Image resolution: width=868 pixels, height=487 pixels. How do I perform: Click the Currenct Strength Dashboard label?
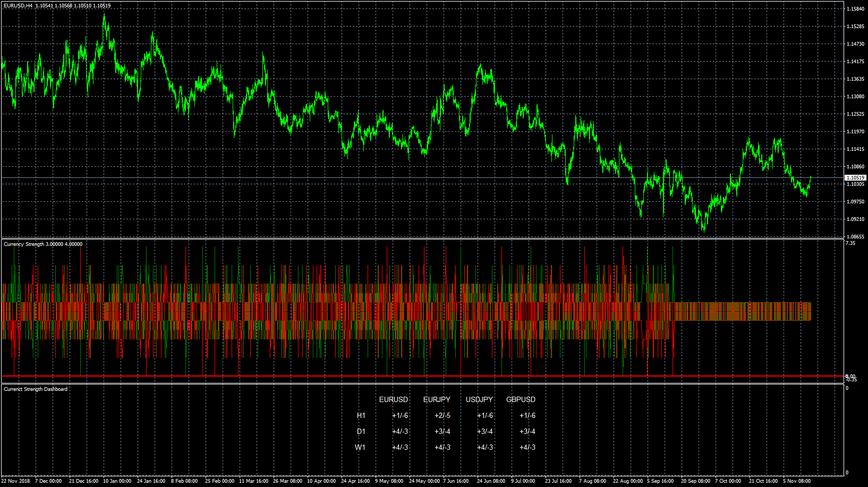click(36, 389)
